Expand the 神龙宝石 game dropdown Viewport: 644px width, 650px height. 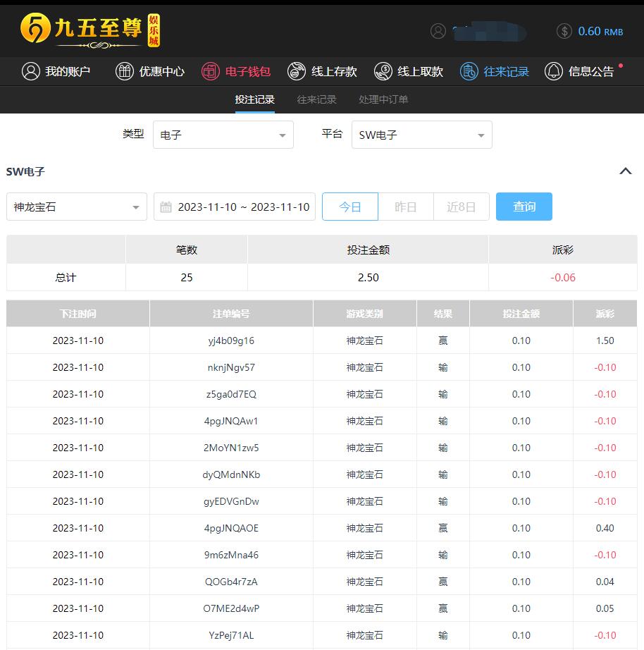point(77,207)
